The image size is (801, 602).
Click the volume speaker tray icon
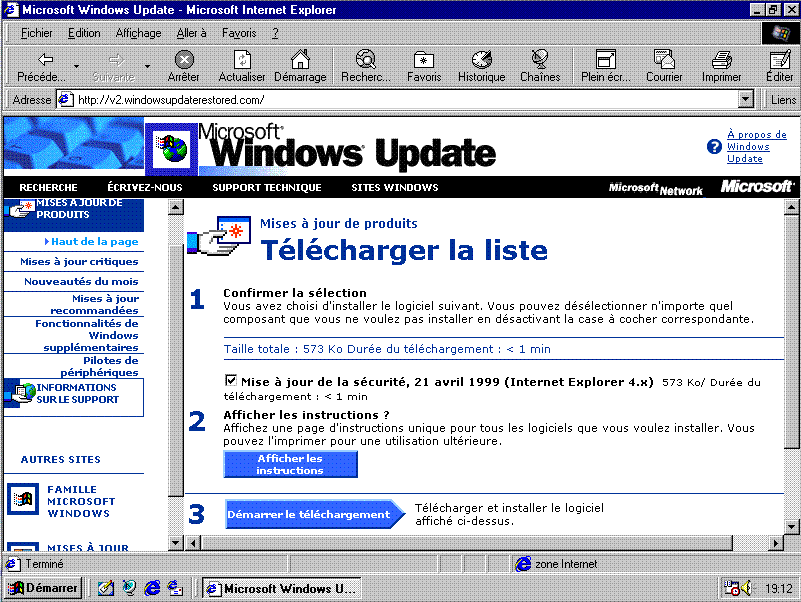tap(747, 588)
